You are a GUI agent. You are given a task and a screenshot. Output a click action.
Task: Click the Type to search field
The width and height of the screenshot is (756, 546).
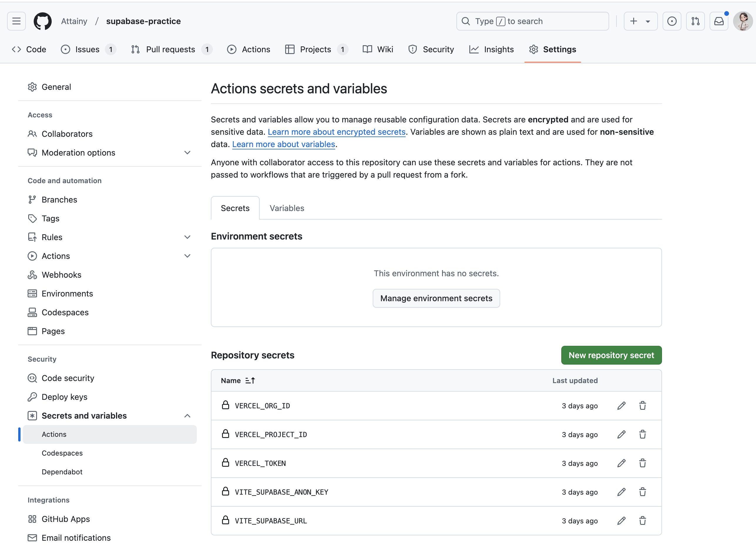tap(532, 21)
